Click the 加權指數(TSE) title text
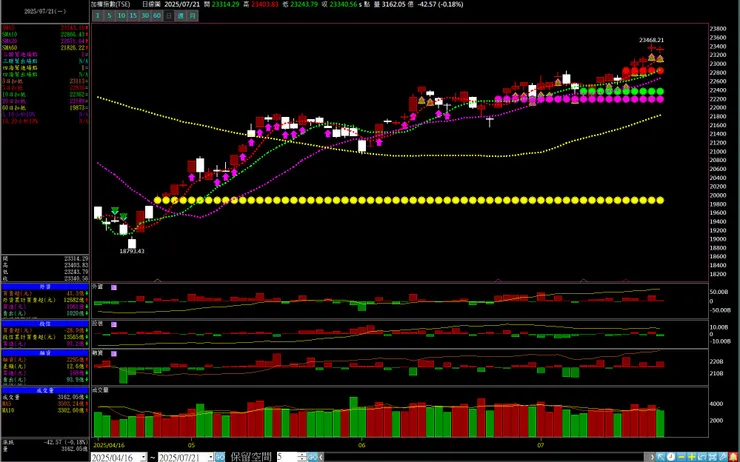This screenshot has height=462, width=740. pyautogui.click(x=111, y=4)
